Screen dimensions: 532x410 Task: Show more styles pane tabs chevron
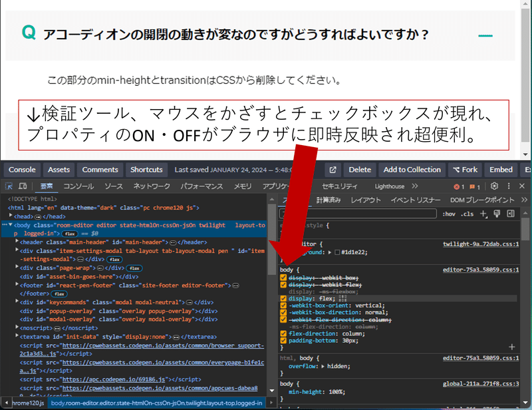(x=524, y=200)
